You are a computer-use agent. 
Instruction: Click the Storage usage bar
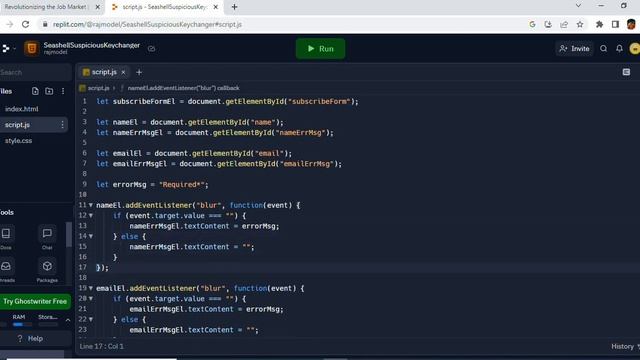coord(48,324)
